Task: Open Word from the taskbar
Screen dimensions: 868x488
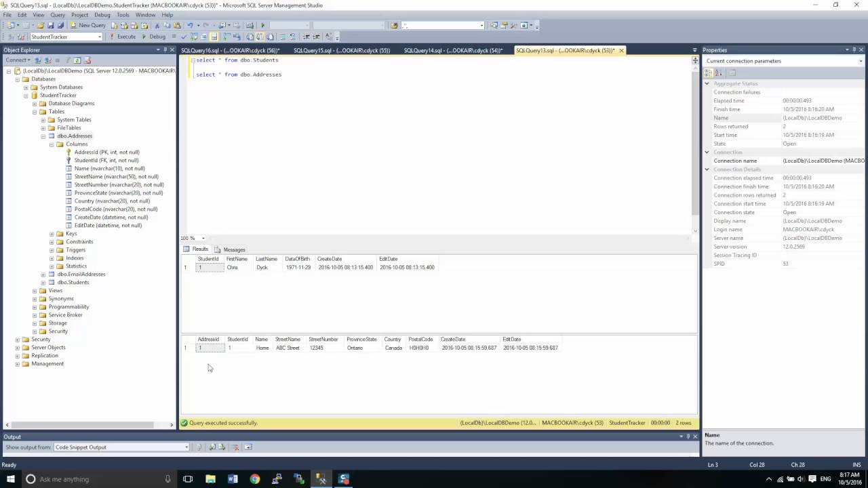Action: (x=233, y=479)
